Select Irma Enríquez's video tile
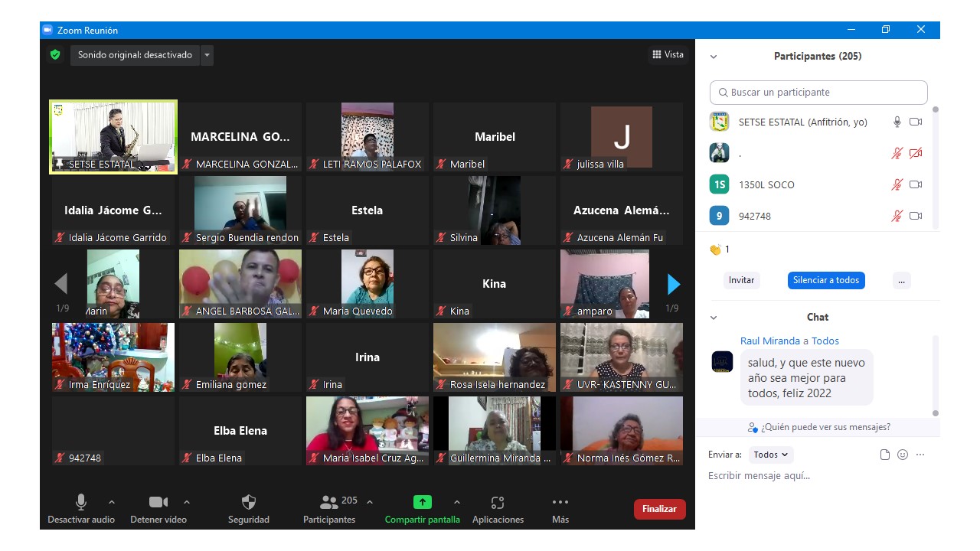Image resolution: width=980 pixels, height=551 pixels. [x=113, y=357]
